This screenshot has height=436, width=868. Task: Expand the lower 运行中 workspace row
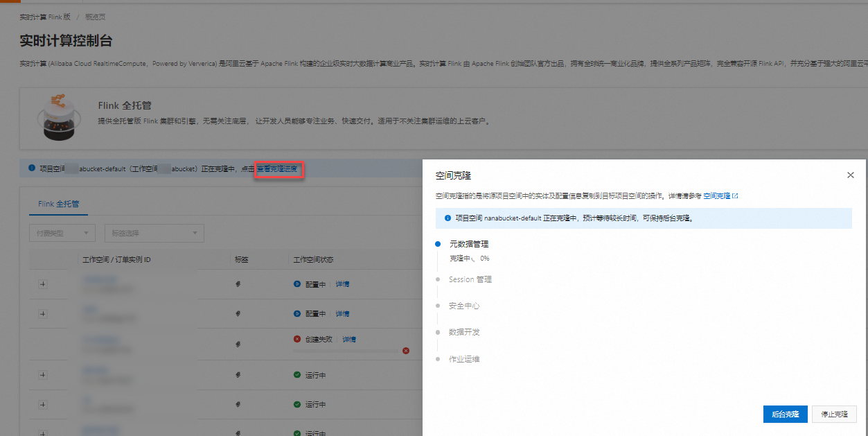tap(43, 404)
